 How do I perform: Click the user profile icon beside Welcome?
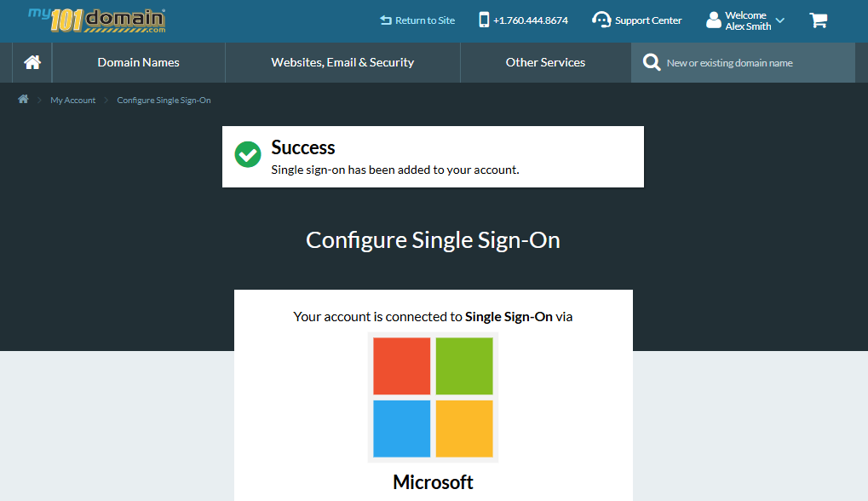(x=712, y=19)
